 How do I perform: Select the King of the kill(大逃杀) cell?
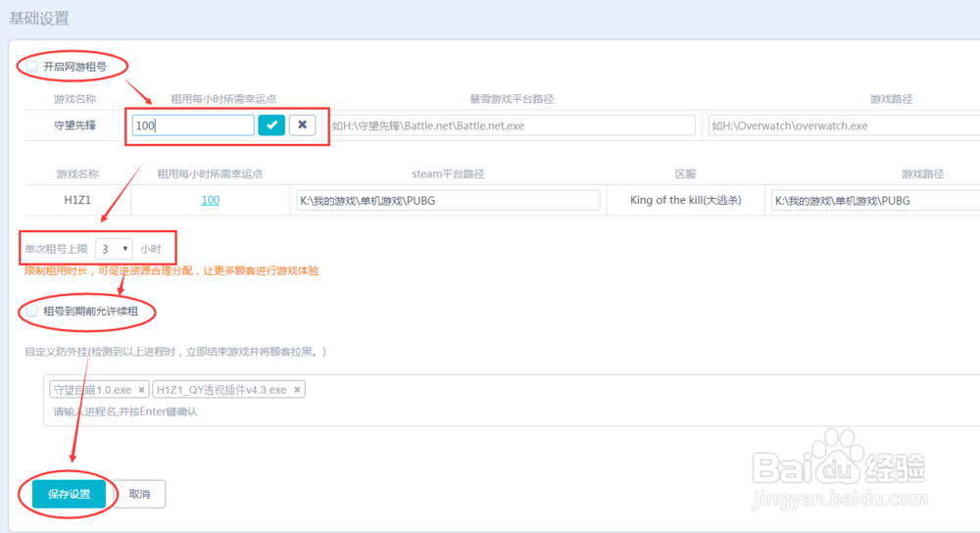(686, 200)
